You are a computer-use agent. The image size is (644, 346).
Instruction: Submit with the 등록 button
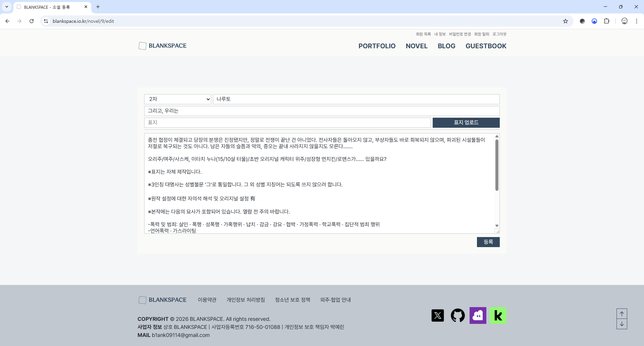tap(488, 242)
